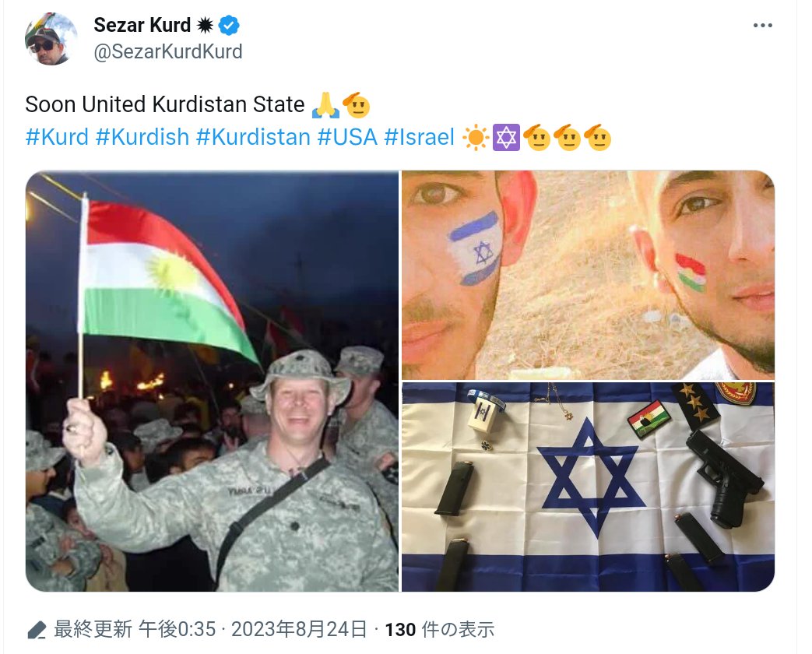Open the #Israel hashtag
Image resolution: width=812 pixels, height=654 pixels.
click(420, 137)
